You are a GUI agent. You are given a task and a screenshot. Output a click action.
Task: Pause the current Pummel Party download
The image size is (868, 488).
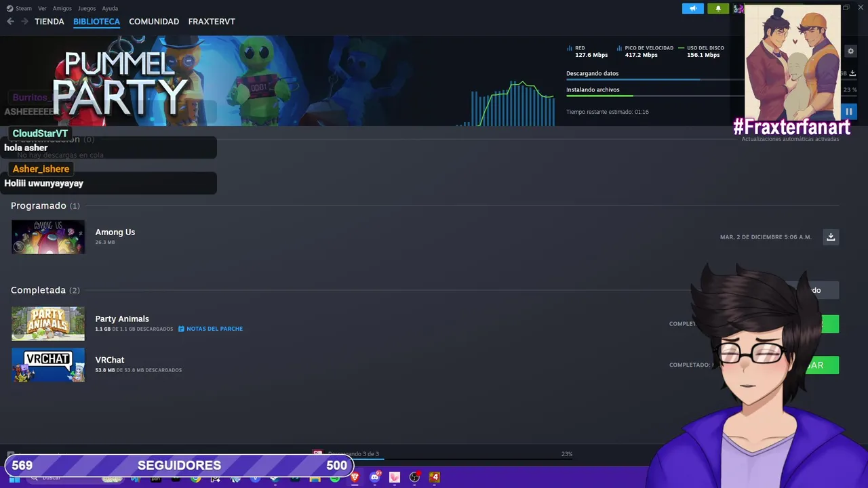click(849, 112)
